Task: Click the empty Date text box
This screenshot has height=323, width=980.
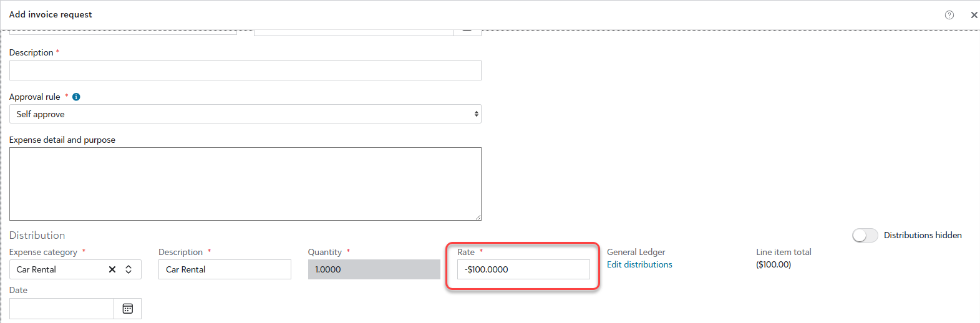Action: [61, 309]
